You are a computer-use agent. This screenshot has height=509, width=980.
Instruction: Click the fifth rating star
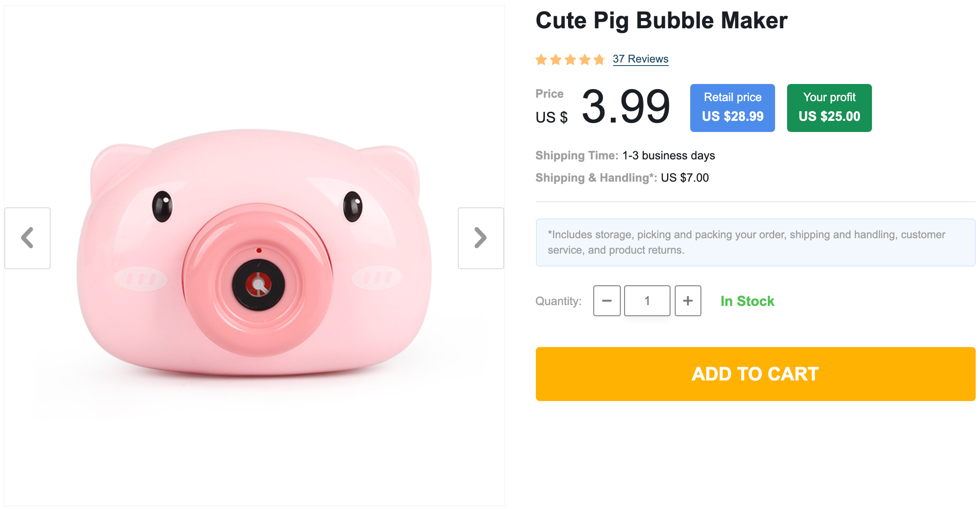pyautogui.click(x=599, y=60)
